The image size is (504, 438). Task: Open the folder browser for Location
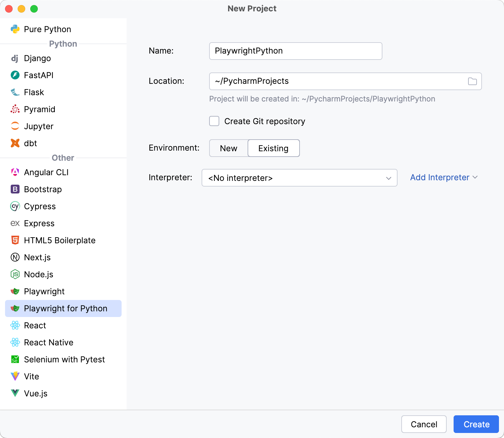(x=472, y=81)
